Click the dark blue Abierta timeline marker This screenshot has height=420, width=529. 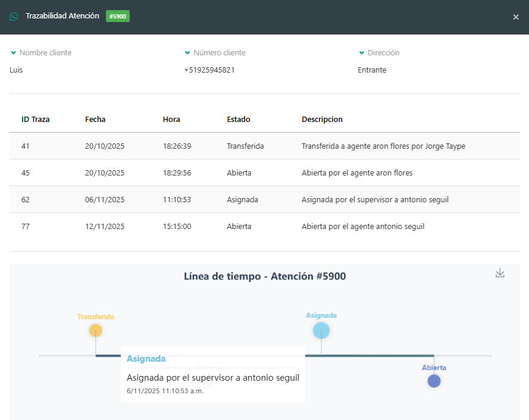(434, 381)
